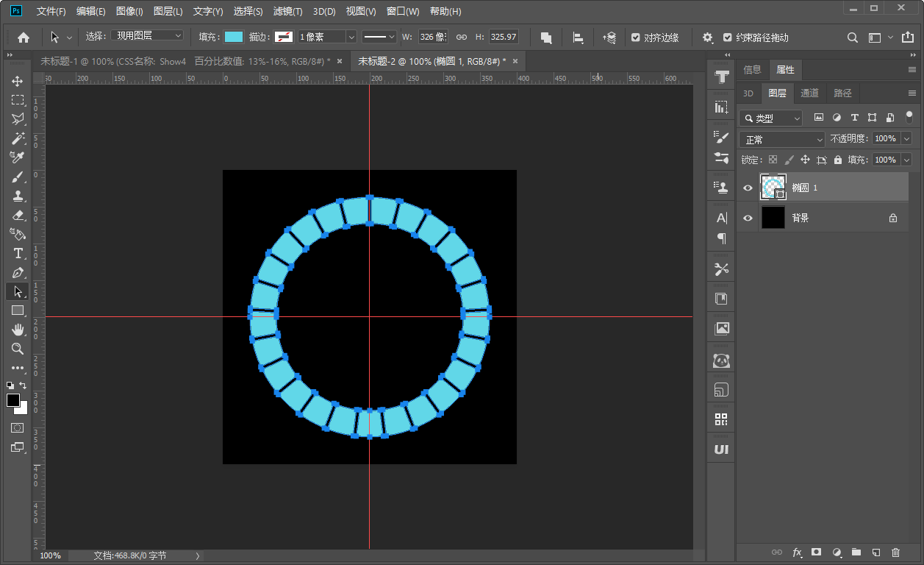The width and height of the screenshot is (924, 565).
Task: Toggle lock transparent pixels
Action: pyautogui.click(x=772, y=160)
